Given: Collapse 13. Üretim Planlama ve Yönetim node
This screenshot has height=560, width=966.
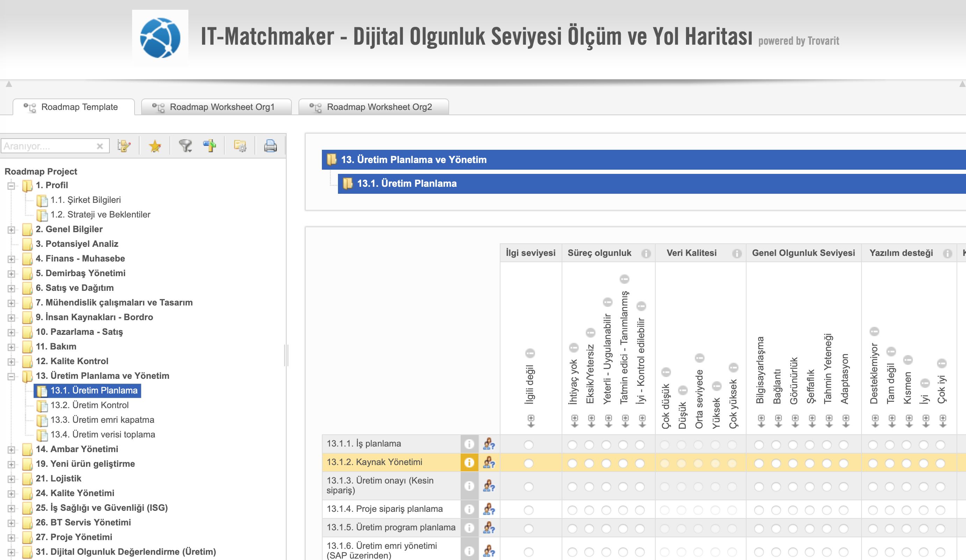Looking at the screenshot, I should (x=11, y=376).
